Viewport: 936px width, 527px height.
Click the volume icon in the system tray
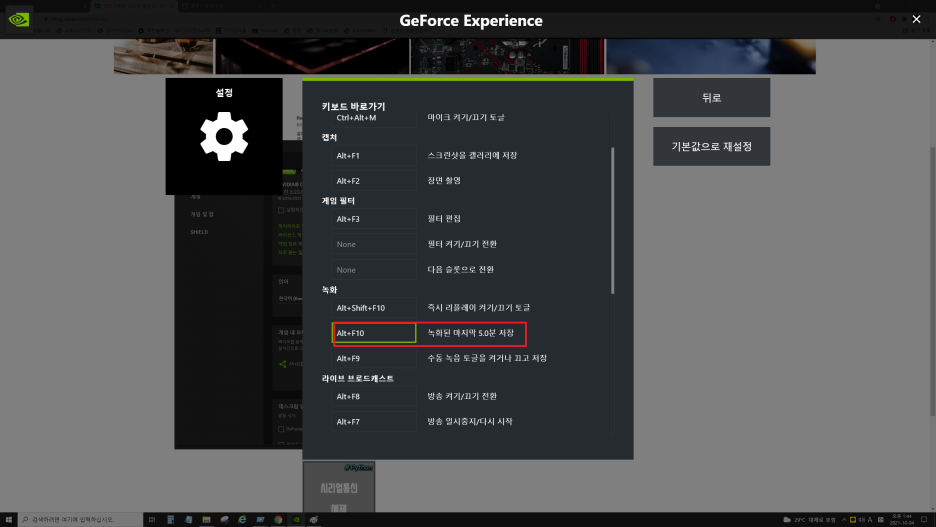point(861,519)
